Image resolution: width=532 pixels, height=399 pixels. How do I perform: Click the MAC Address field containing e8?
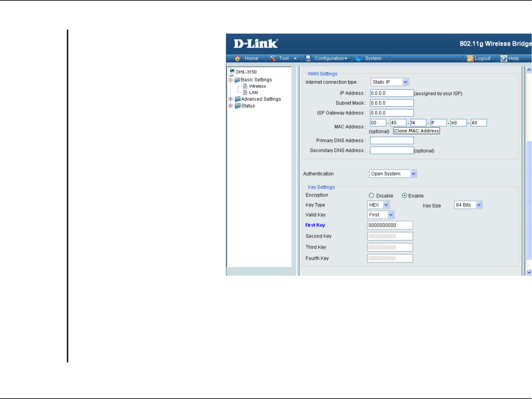tap(459, 123)
